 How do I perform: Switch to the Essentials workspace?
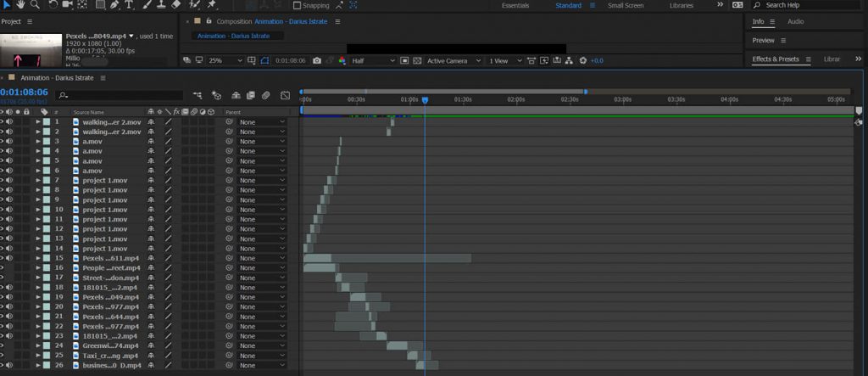[515, 5]
